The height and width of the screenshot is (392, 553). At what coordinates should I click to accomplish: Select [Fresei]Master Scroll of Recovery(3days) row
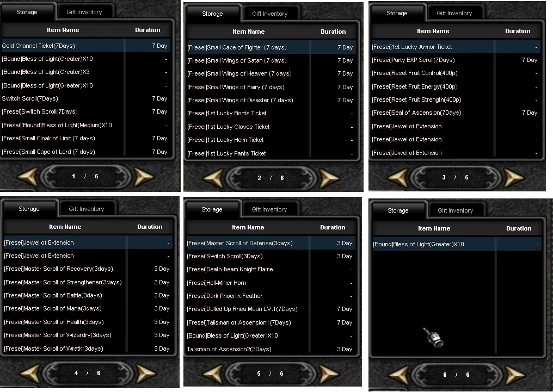click(x=88, y=269)
